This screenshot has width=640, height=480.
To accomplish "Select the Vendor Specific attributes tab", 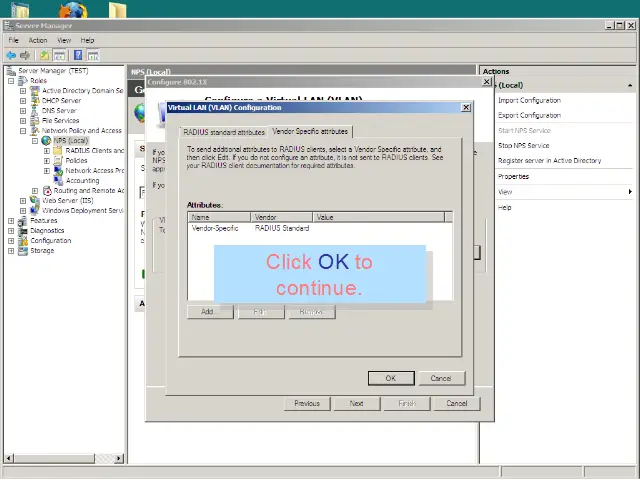I will [310, 131].
